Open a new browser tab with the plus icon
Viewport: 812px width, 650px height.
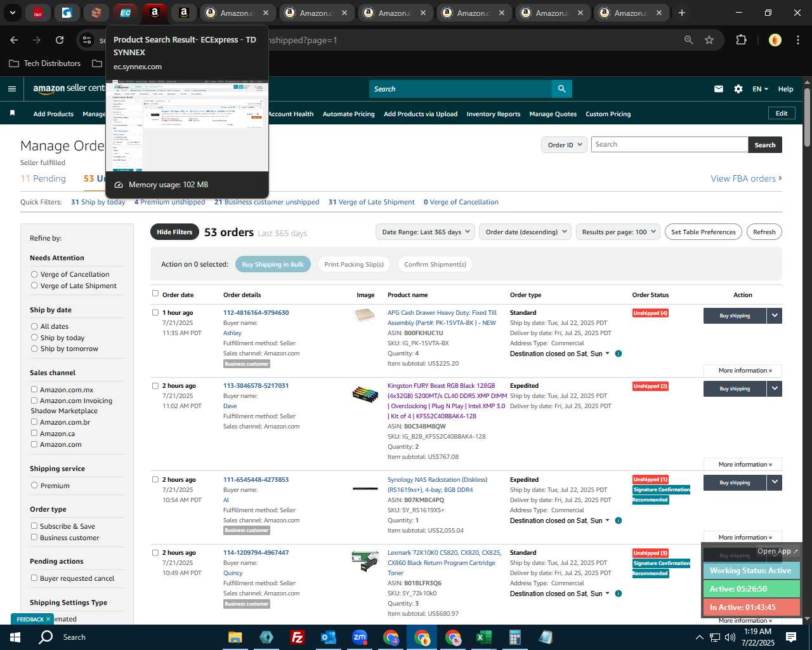682,13
